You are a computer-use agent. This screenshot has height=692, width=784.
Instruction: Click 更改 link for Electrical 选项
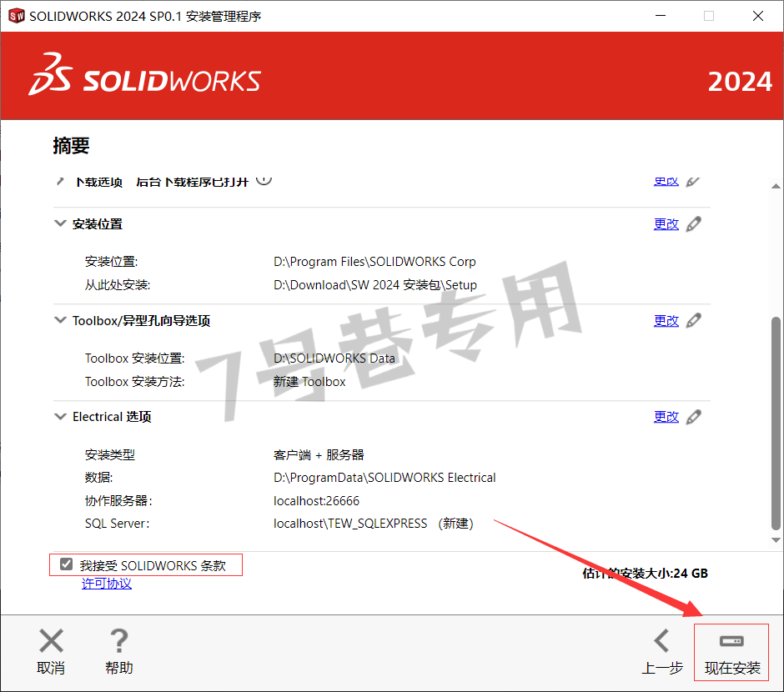tap(666, 417)
